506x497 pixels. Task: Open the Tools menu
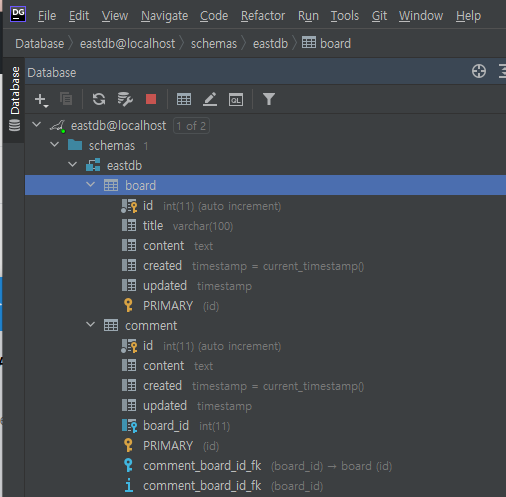click(x=345, y=16)
